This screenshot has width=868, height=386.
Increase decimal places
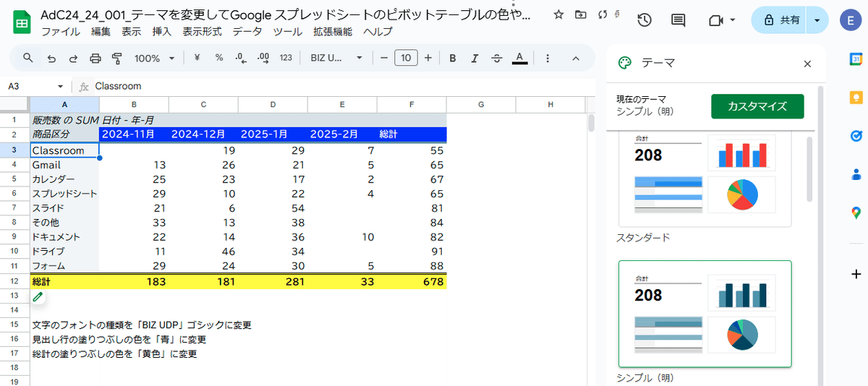263,58
